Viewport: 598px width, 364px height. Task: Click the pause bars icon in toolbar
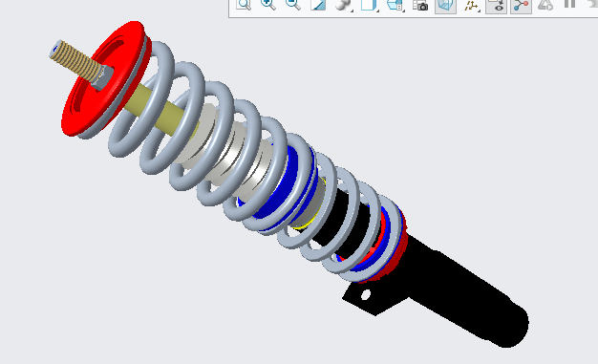(569, 4)
